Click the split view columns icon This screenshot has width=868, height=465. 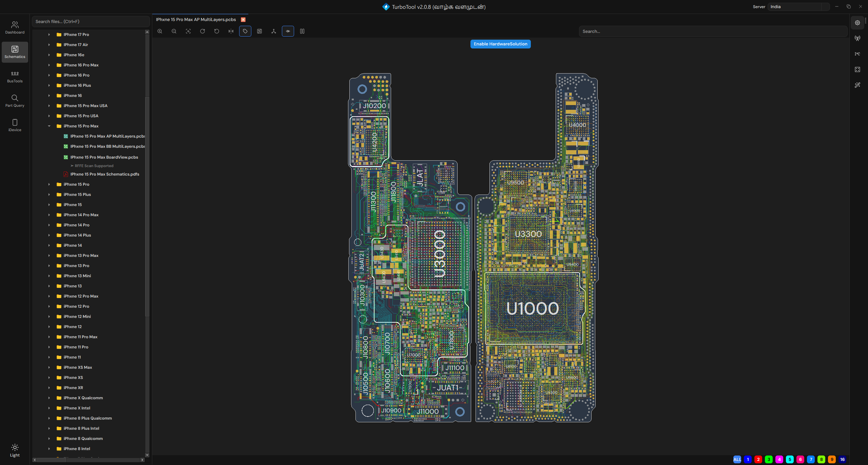(x=302, y=31)
